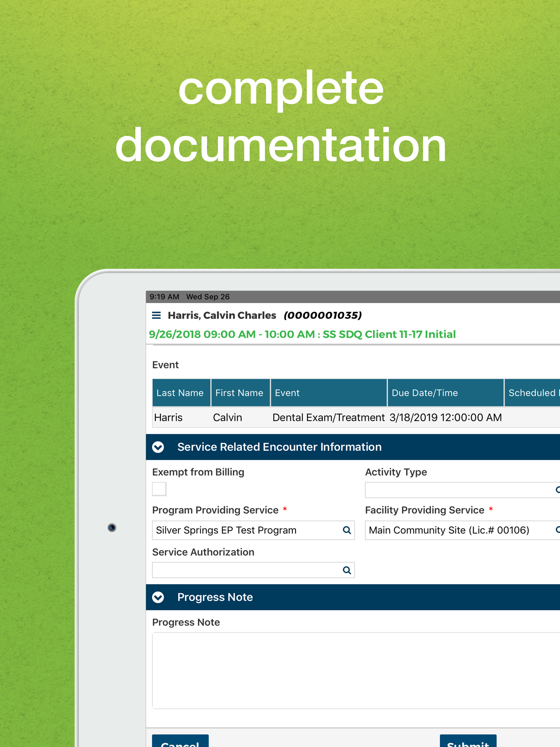Viewport: 560px width, 747px height.
Task: Click the 'Harris, Calvin Charles' client name
Action: 222,316
